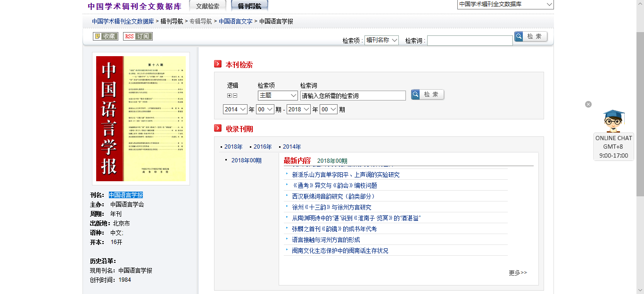Open the ONLINE CHAT mascot icon
This screenshot has height=294, width=644.
pos(613,121)
